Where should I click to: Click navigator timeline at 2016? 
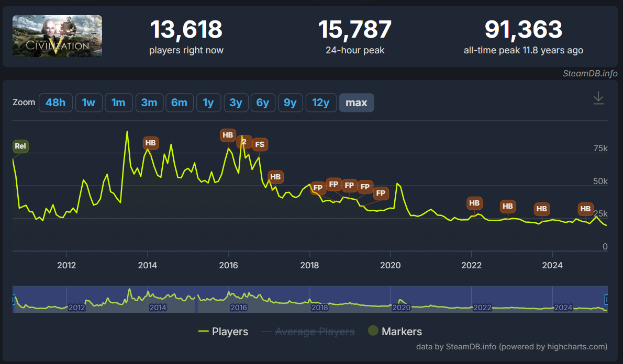tap(238, 307)
